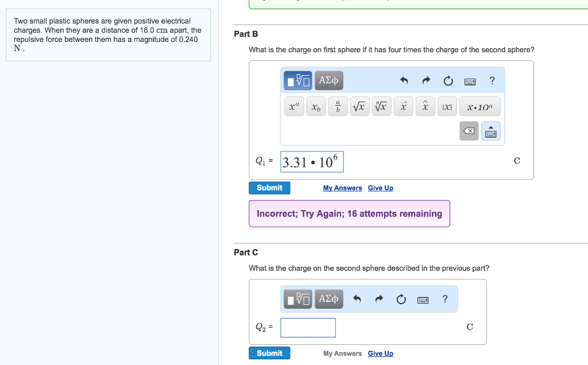Viewport: 588px width, 365px height.
Task: Collapse the Part B templates keyboard panel
Action: click(x=490, y=131)
